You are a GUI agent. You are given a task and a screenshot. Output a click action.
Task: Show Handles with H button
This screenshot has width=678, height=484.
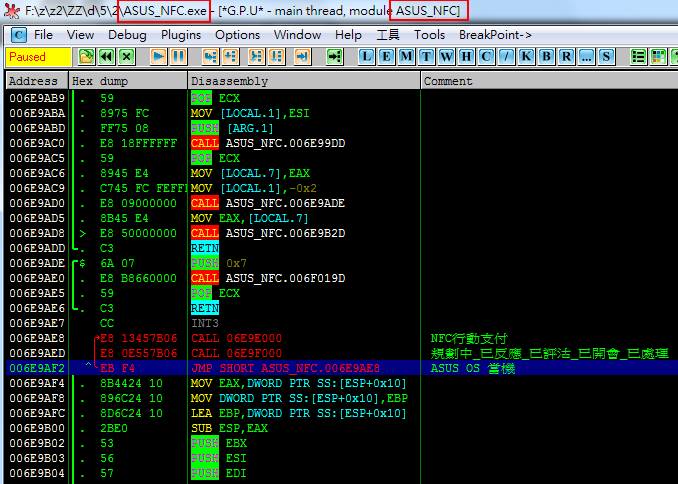pos(466,57)
